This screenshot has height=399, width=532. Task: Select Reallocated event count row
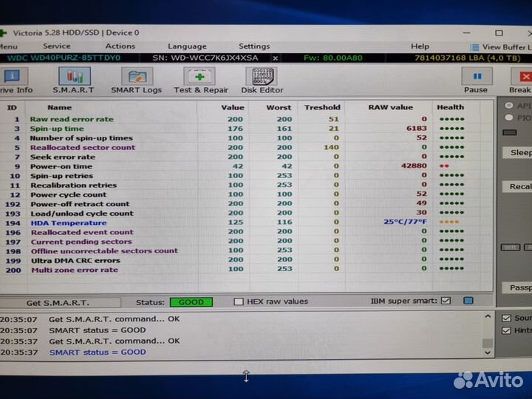[246, 232]
